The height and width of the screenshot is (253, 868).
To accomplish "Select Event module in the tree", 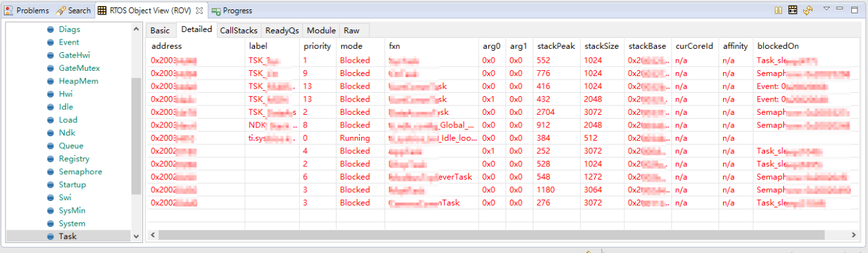I will [x=69, y=42].
